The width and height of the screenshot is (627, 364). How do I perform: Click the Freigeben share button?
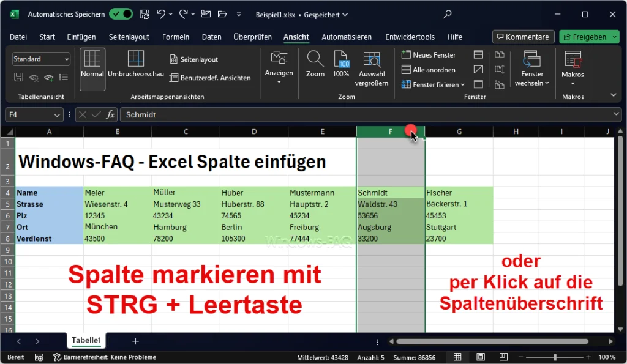click(585, 37)
